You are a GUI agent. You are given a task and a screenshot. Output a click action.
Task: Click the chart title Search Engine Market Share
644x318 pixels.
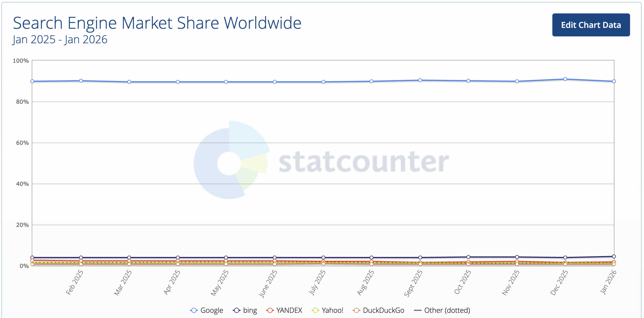(157, 23)
